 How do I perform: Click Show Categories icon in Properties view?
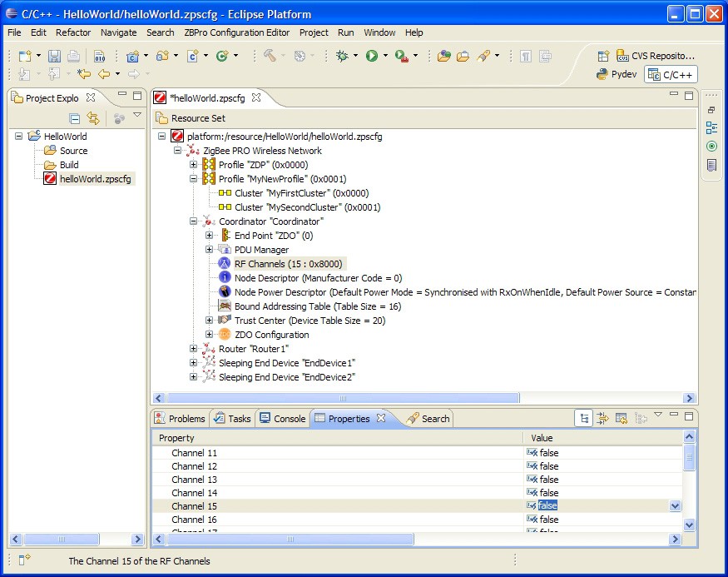click(x=585, y=418)
